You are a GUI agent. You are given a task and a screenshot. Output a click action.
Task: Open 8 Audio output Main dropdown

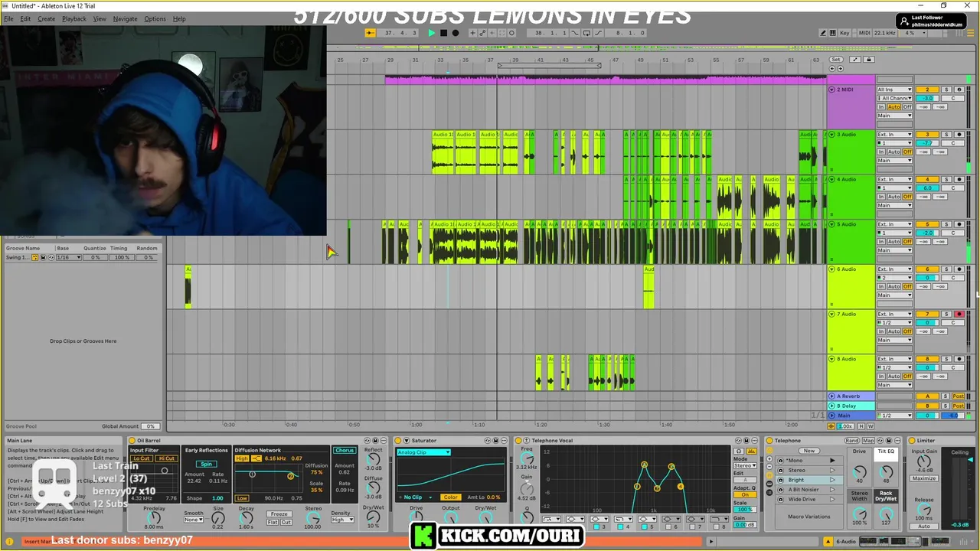point(894,385)
